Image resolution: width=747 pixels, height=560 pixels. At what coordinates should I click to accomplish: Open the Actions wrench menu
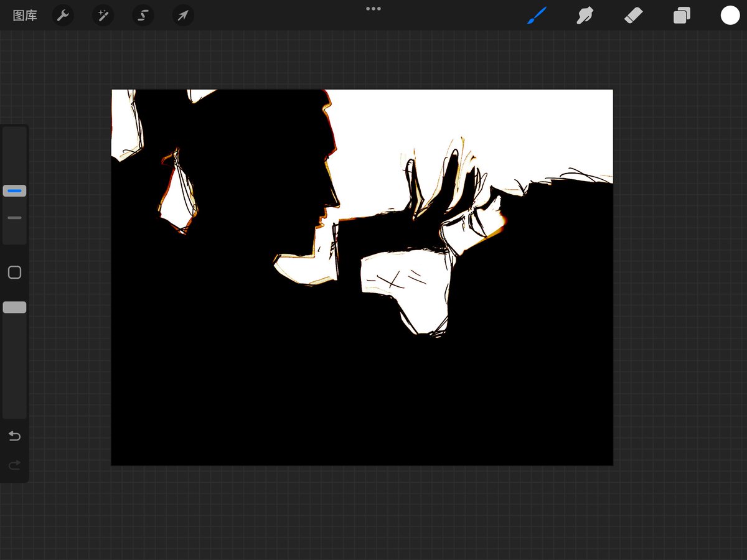(62, 16)
